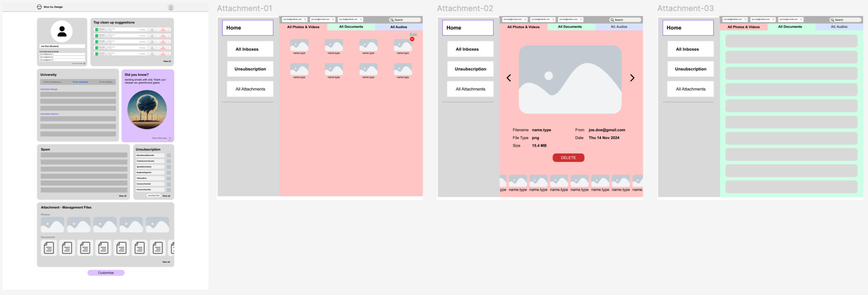868x295 pixels.
Task: Open first document icon in Attachment Management Files
Action: [x=49, y=248]
